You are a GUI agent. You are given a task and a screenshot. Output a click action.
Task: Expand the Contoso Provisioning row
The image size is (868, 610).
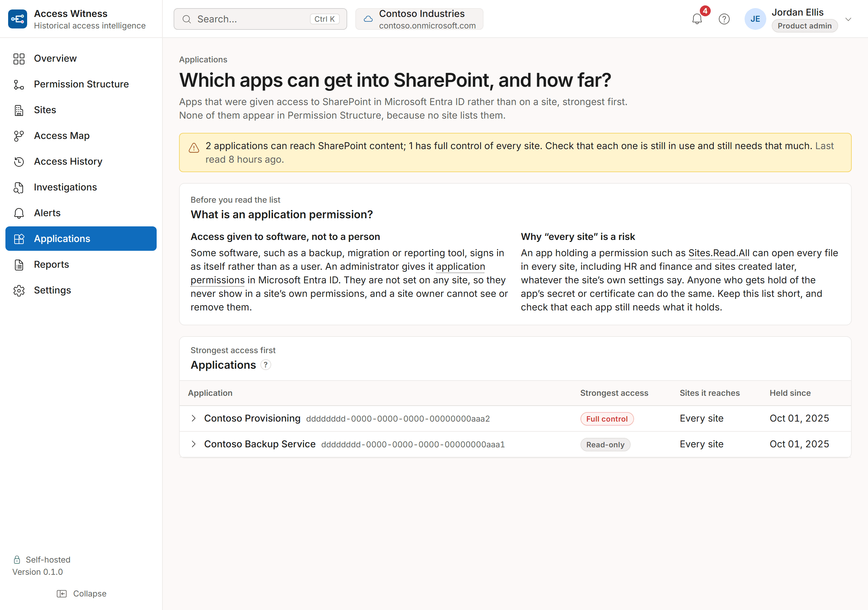[194, 419]
